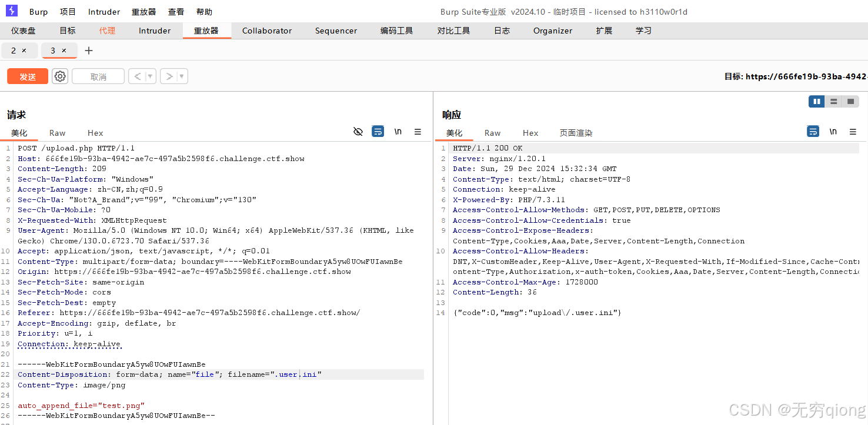Click Content-Type: image/png request line
Image resolution: width=868 pixels, height=425 pixels.
coord(72,385)
